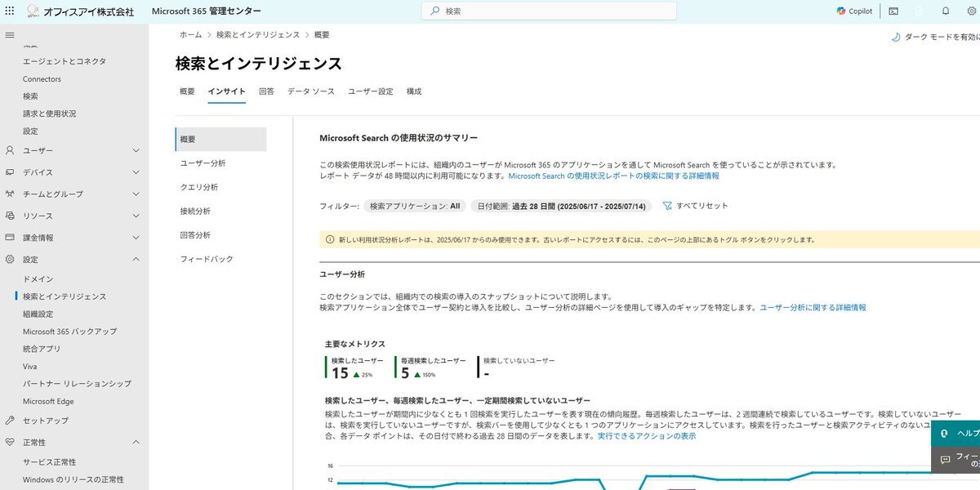The height and width of the screenshot is (490, 980).
Task: Click the 正常性 heart icon in sidebar
Action: click(x=10, y=442)
